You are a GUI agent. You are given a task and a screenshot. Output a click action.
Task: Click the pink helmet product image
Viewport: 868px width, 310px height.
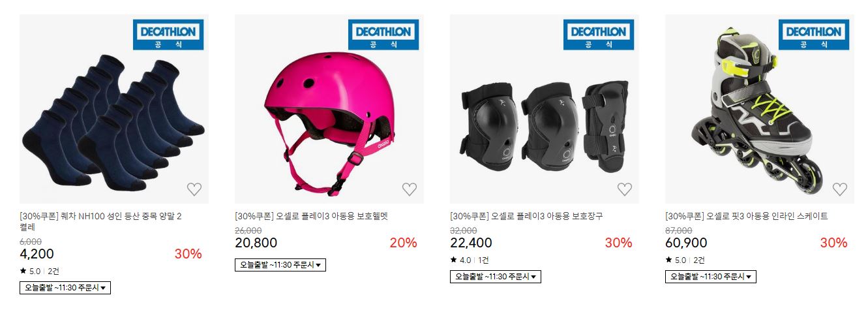(x=329, y=109)
